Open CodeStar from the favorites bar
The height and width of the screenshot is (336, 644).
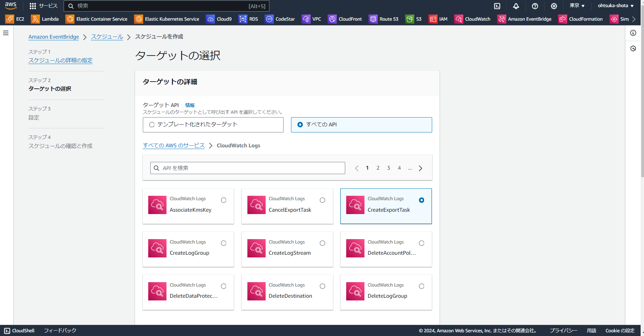[x=280, y=19]
